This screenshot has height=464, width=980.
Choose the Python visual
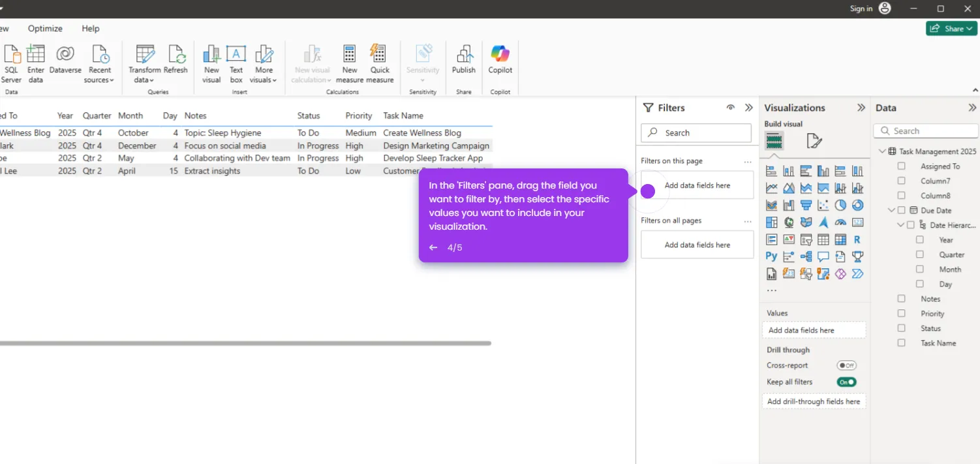point(772,256)
